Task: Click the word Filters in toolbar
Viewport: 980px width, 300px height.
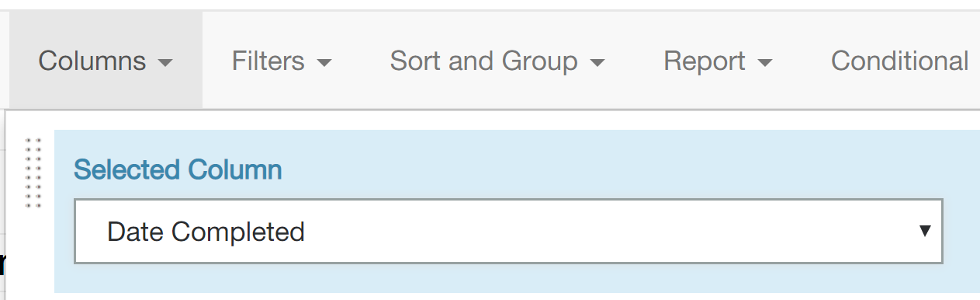Action: (x=268, y=61)
